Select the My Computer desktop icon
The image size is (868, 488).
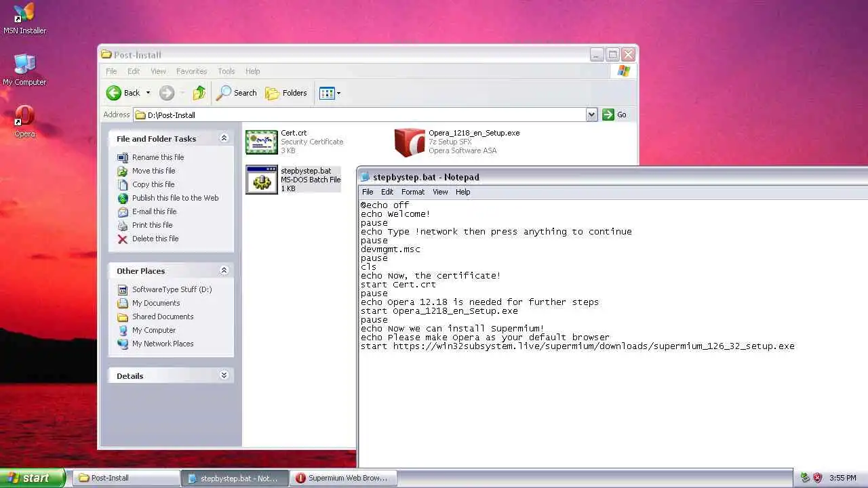pos(24,70)
